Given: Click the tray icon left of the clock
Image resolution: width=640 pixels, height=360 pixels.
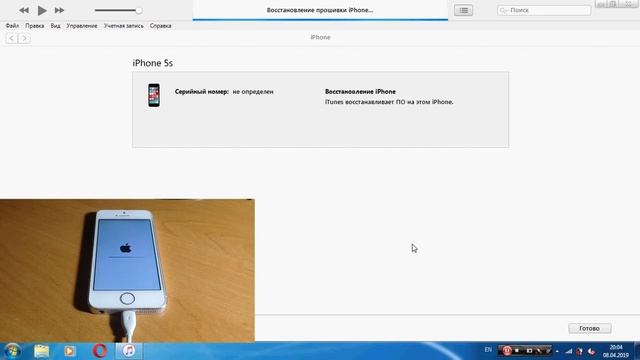Looking at the screenshot, I should 591,351.
